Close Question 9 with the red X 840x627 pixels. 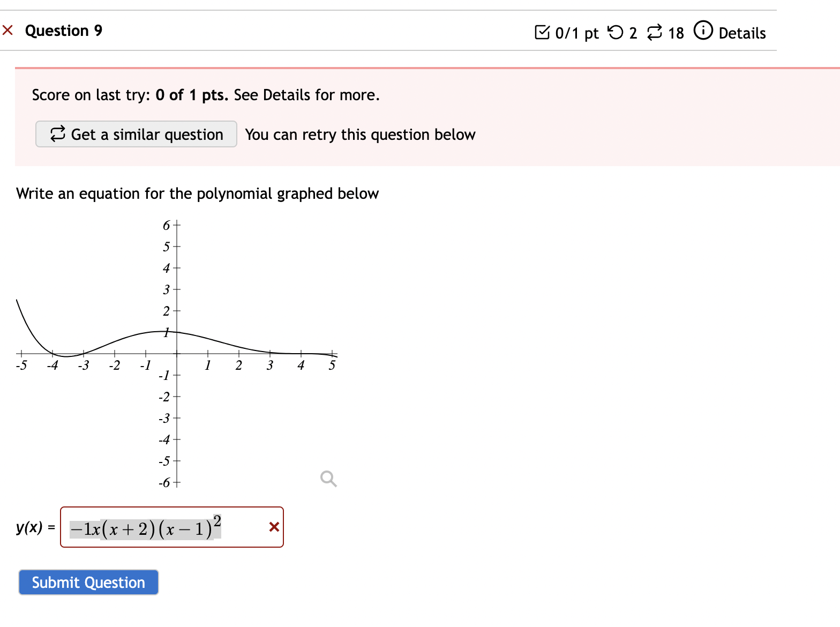click(7, 30)
